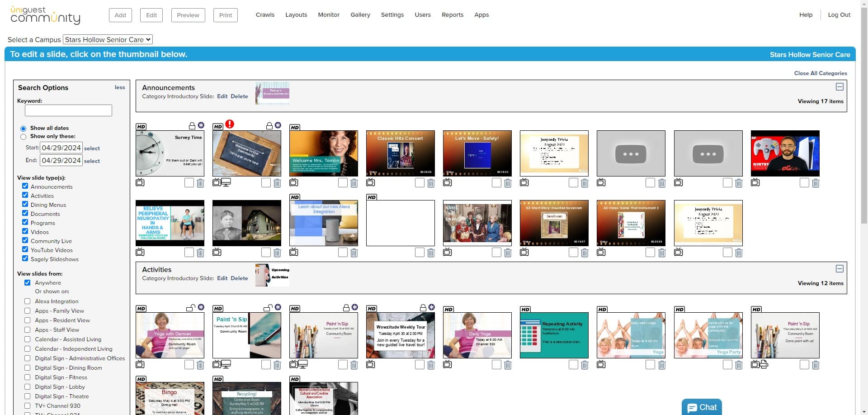Check Digital Sign - Lobby checkbox
Viewport: 868px width, 415px height.
point(27,386)
